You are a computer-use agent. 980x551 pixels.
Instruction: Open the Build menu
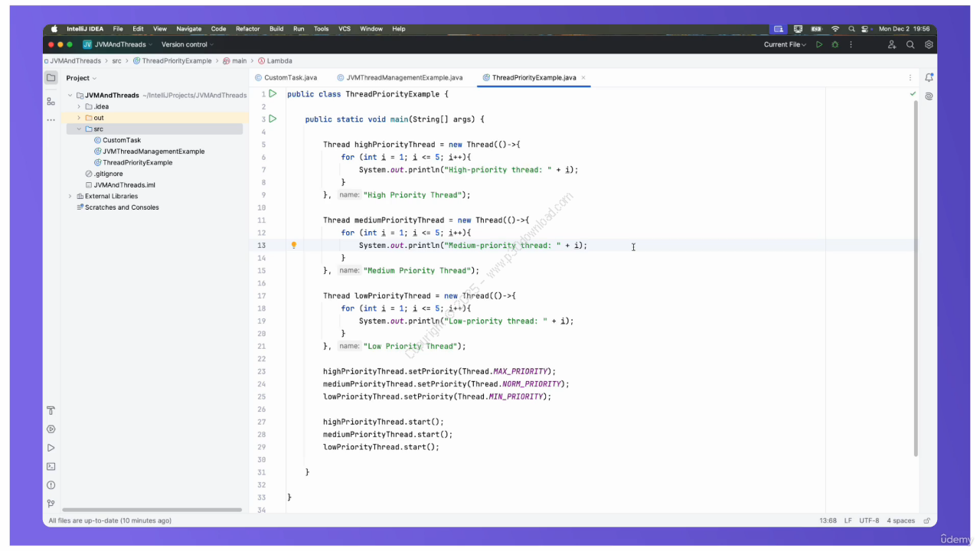point(276,29)
